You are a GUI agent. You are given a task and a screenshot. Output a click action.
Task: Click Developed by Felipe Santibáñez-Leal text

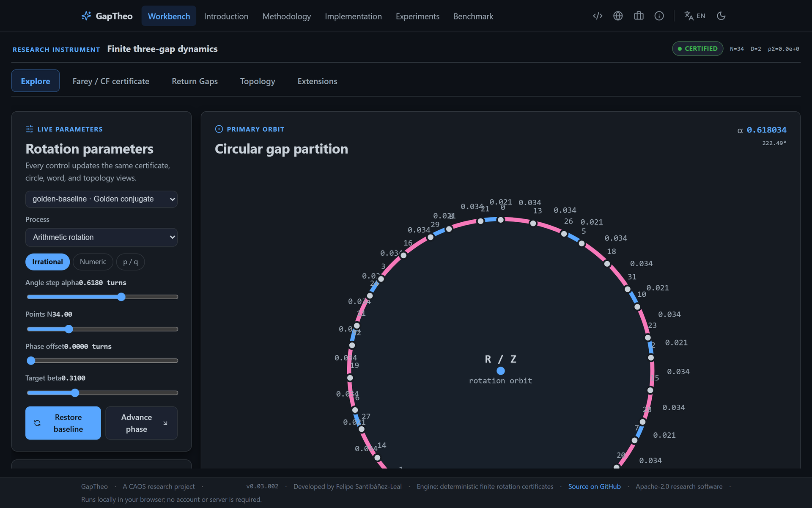[x=348, y=487]
